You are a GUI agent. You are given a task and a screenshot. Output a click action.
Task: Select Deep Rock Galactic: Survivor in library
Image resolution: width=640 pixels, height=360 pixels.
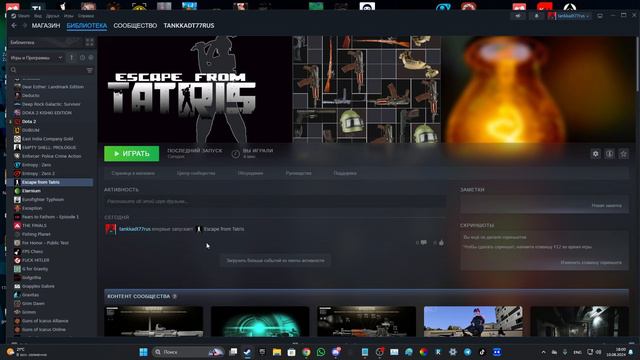[x=51, y=104]
